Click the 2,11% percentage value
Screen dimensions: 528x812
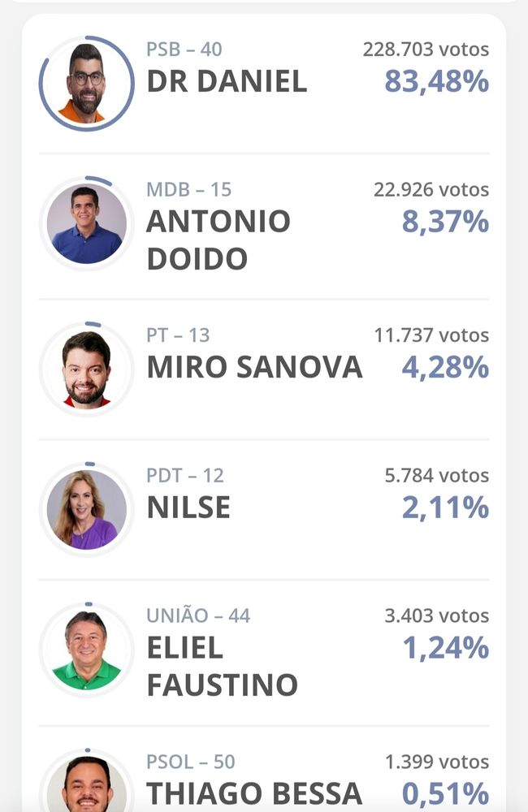point(445,508)
